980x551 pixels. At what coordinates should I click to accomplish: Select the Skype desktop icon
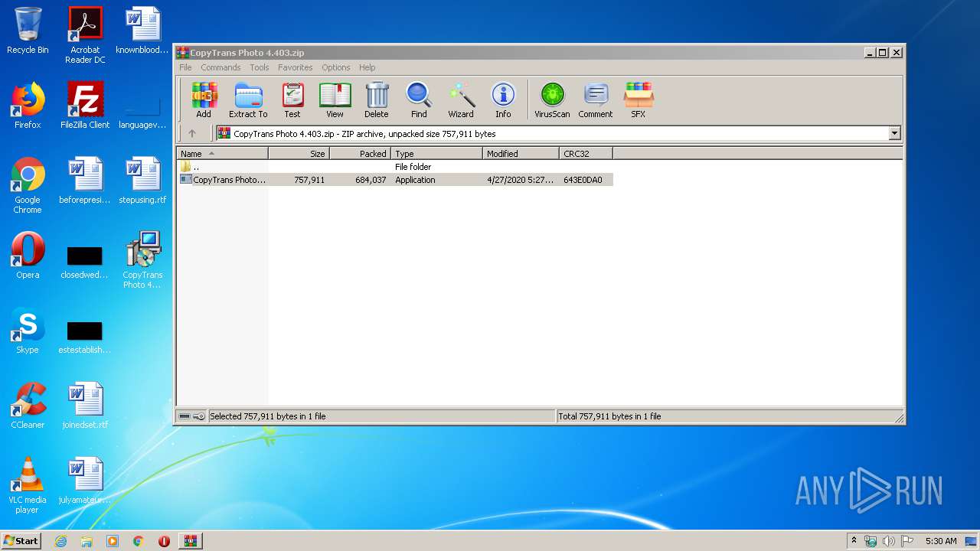coord(28,331)
